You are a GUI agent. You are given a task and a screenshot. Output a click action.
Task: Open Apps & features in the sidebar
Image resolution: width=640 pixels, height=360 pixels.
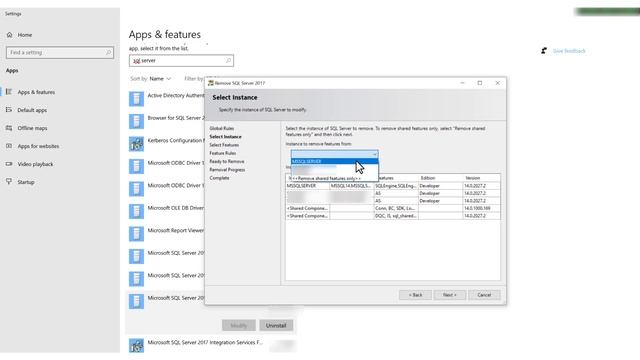36,92
